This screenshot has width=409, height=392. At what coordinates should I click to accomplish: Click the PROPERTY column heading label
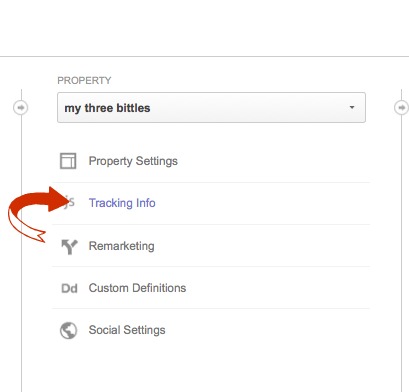pyautogui.click(x=84, y=80)
